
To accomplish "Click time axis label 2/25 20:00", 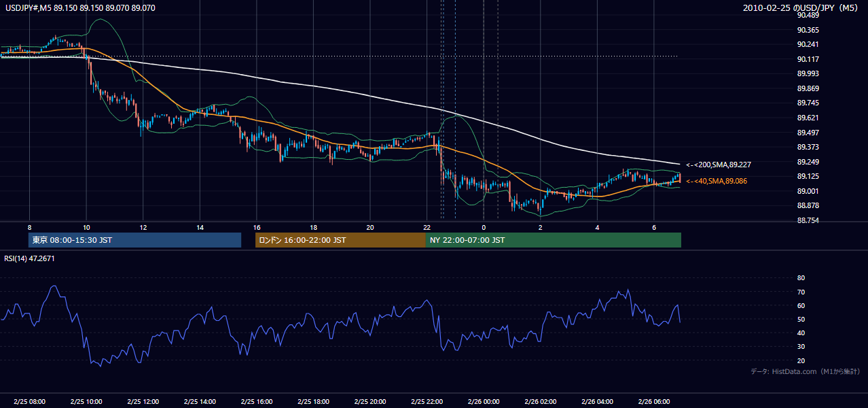I will (369, 402).
